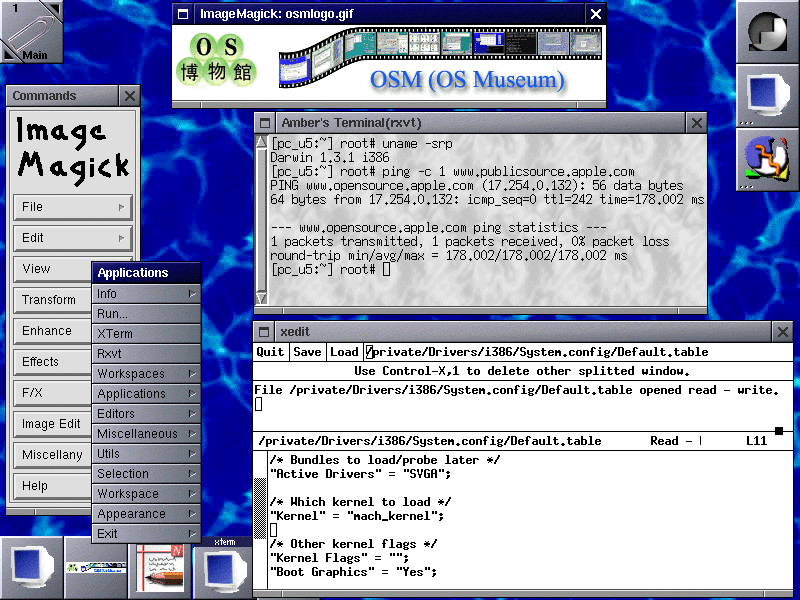This screenshot has width=800, height=600.
Task: Open the F/X command menu
Action: pyautogui.click(x=53, y=393)
